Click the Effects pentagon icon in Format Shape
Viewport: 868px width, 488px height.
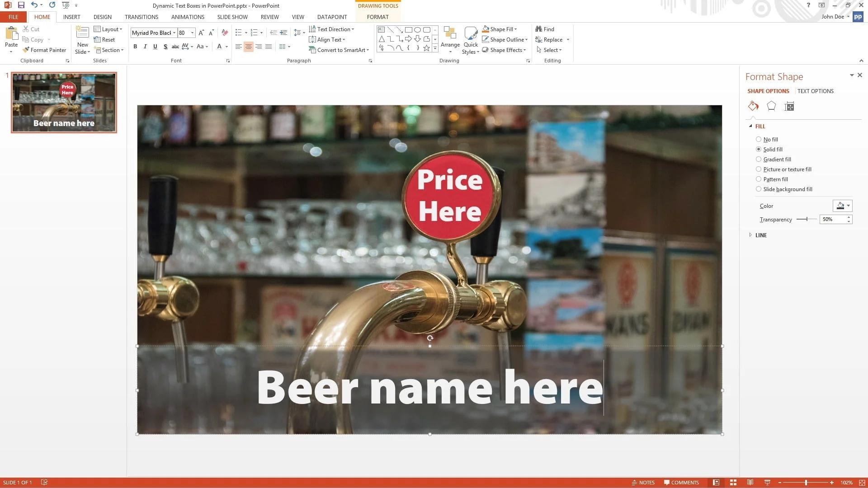[771, 106]
